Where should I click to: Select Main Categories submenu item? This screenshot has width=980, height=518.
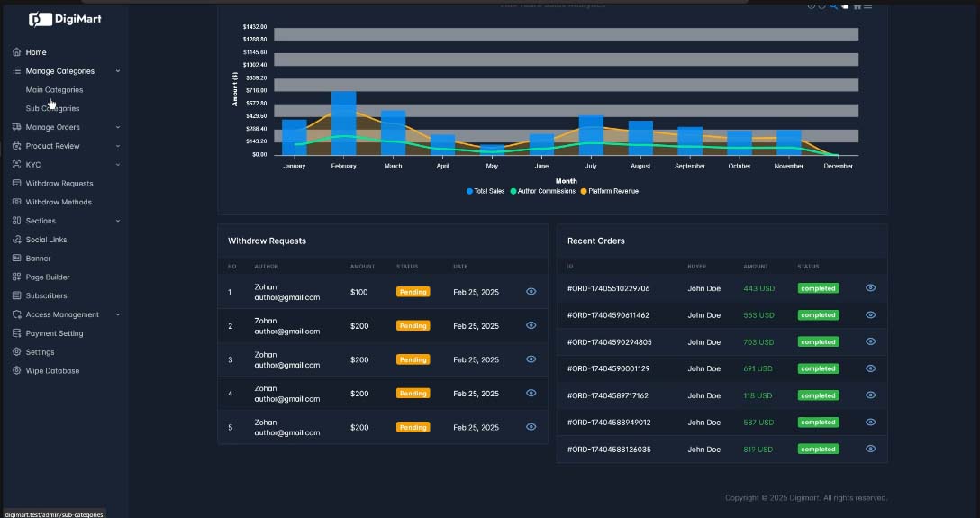[54, 90]
